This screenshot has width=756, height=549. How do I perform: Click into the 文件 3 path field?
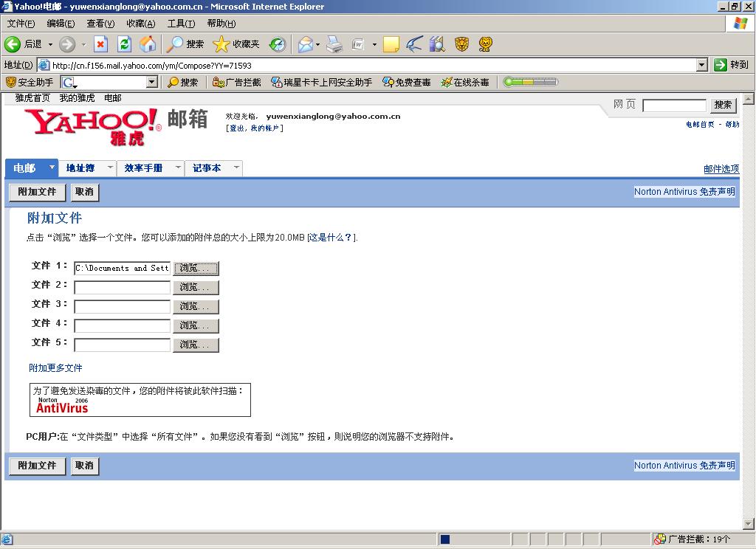click(x=122, y=306)
